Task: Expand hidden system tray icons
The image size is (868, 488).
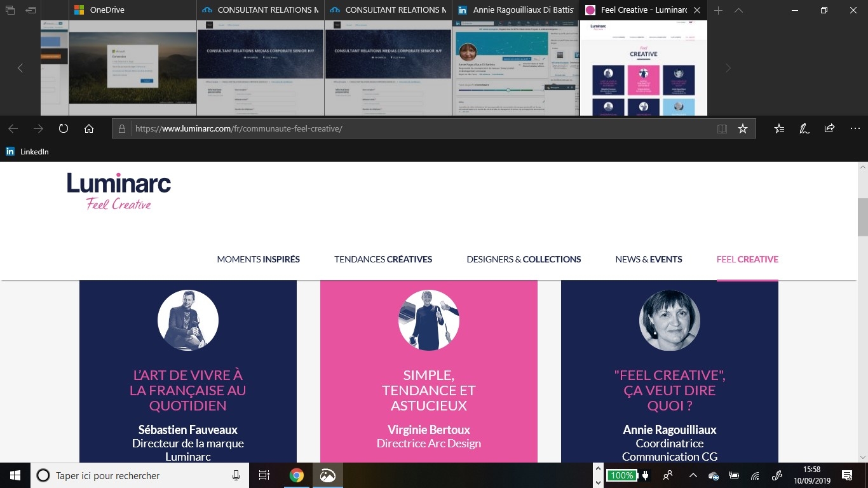Action: 693,475
